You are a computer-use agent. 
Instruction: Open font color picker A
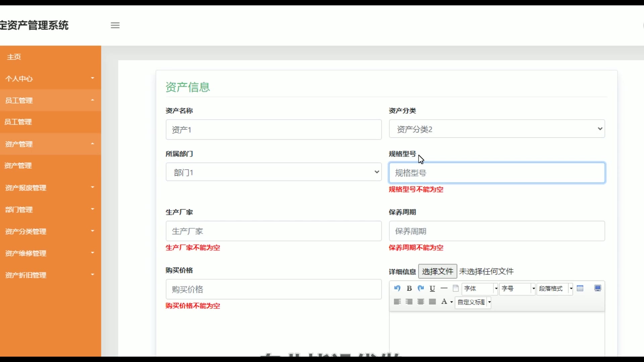[444, 302]
